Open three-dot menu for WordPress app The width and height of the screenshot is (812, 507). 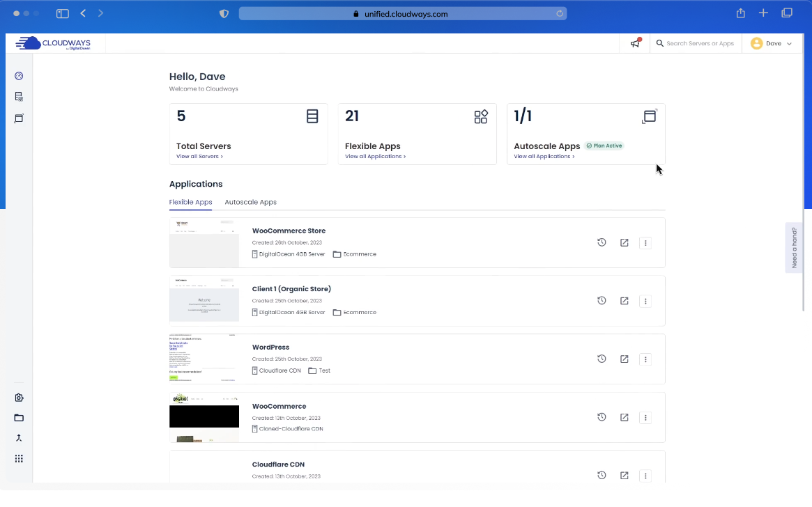click(x=645, y=359)
